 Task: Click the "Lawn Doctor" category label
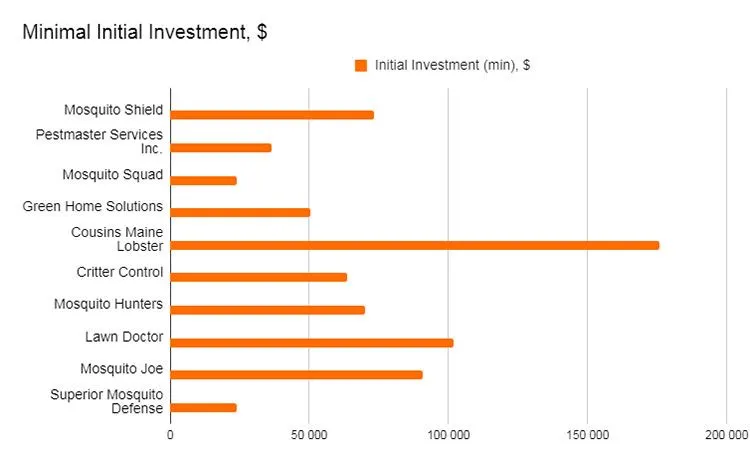124,336
